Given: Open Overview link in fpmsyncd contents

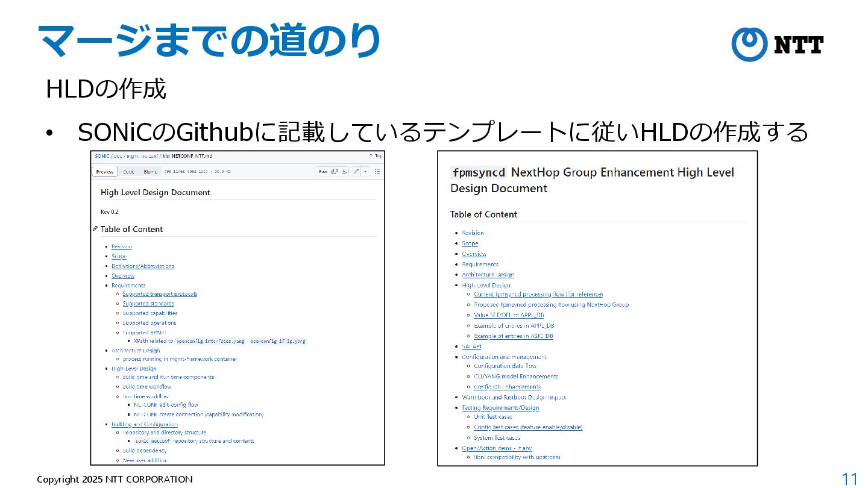Looking at the screenshot, I should pos(474,254).
